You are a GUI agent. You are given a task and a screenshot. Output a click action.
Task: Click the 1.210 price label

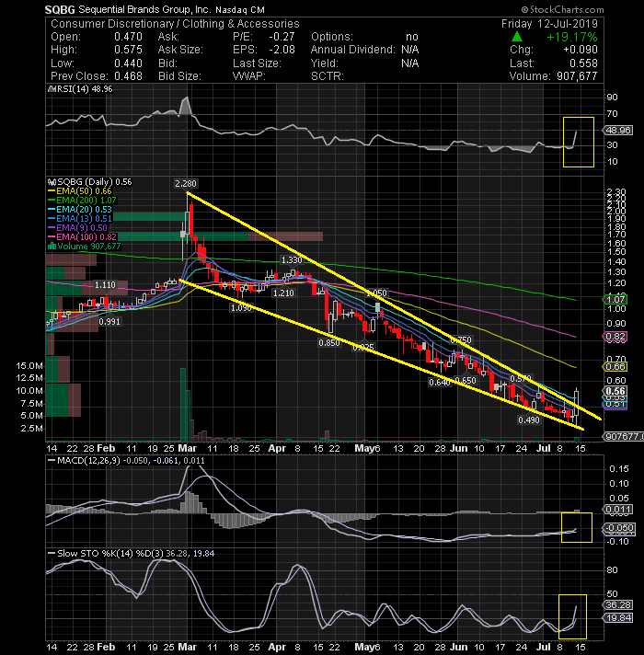coord(283,293)
